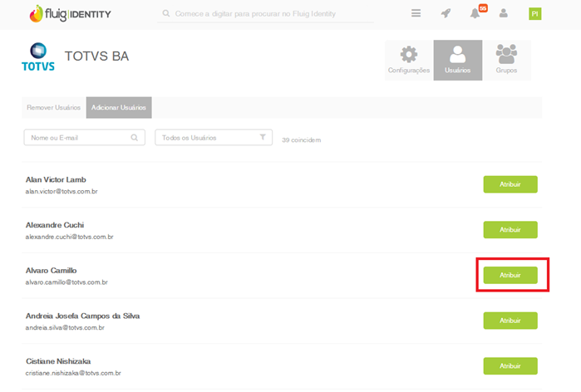The height and width of the screenshot is (392, 581).
Task: Select the name Alan Victor Lamb
Action: (56, 179)
